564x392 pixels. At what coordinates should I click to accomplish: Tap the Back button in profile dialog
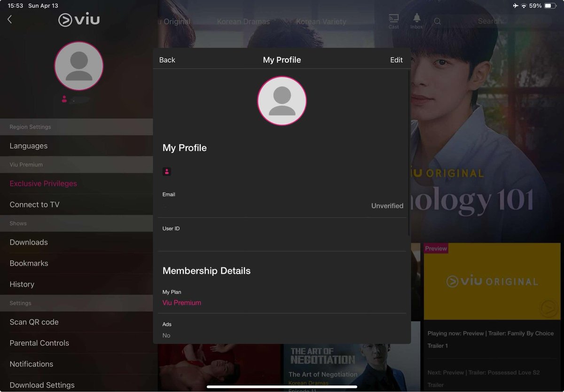pyautogui.click(x=167, y=60)
